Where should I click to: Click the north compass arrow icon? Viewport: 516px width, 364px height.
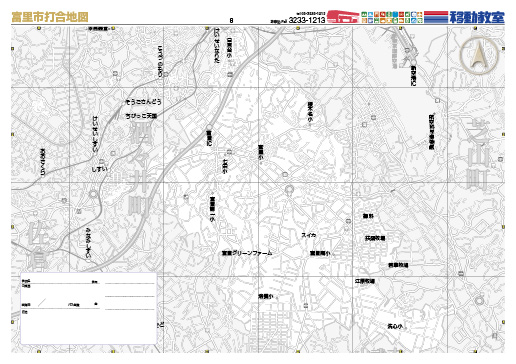[479, 55]
